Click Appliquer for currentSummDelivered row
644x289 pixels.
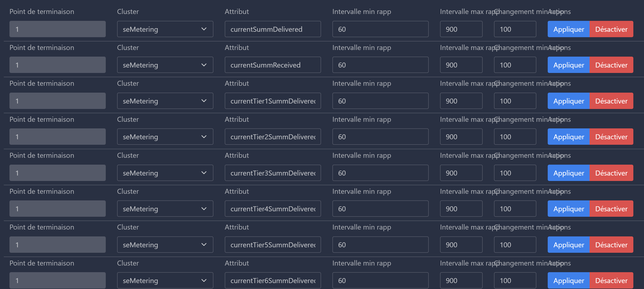click(x=569, y=29)
